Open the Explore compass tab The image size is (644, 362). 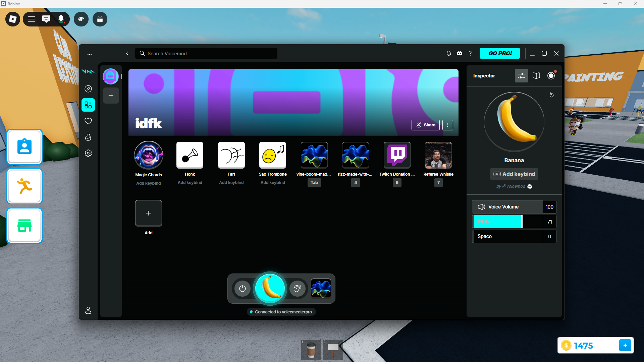coord(88,89)
